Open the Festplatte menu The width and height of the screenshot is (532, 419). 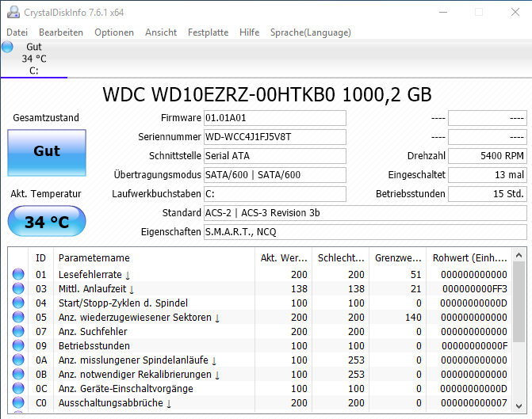coord(208,32)
